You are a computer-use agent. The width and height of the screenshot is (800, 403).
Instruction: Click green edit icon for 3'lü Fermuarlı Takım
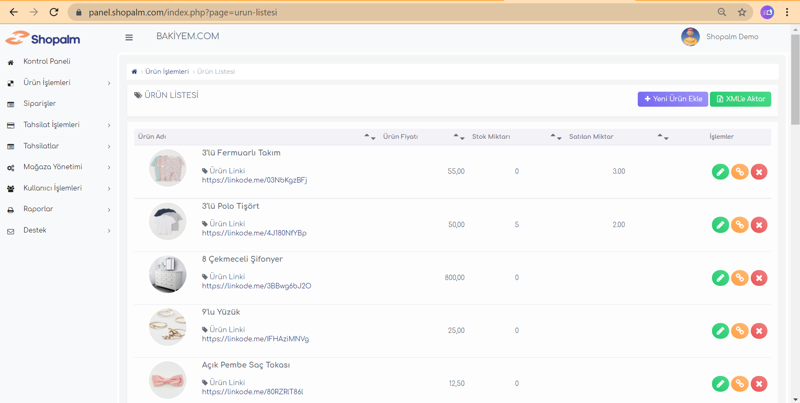coord(720,172)
